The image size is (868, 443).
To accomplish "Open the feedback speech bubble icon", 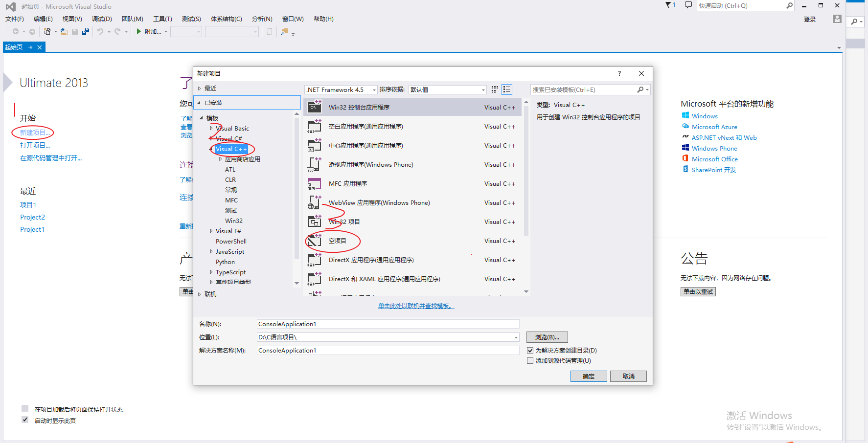I will coord(688,5).
